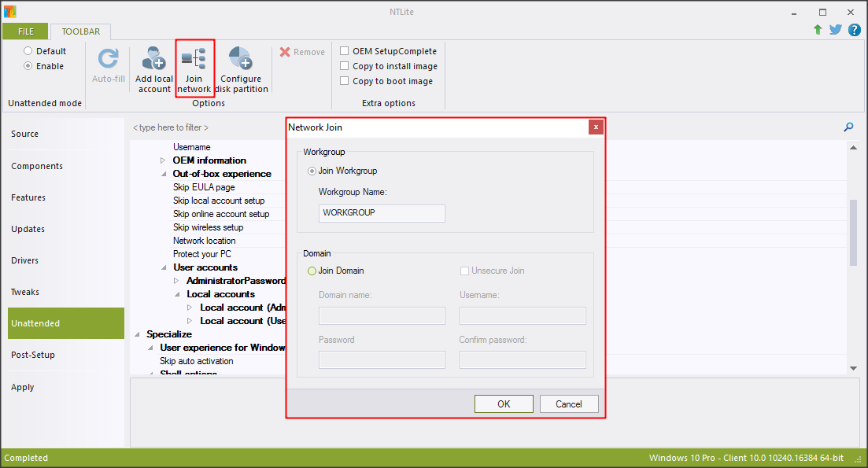Select the Join Domain radio button

tap(312, 271)
